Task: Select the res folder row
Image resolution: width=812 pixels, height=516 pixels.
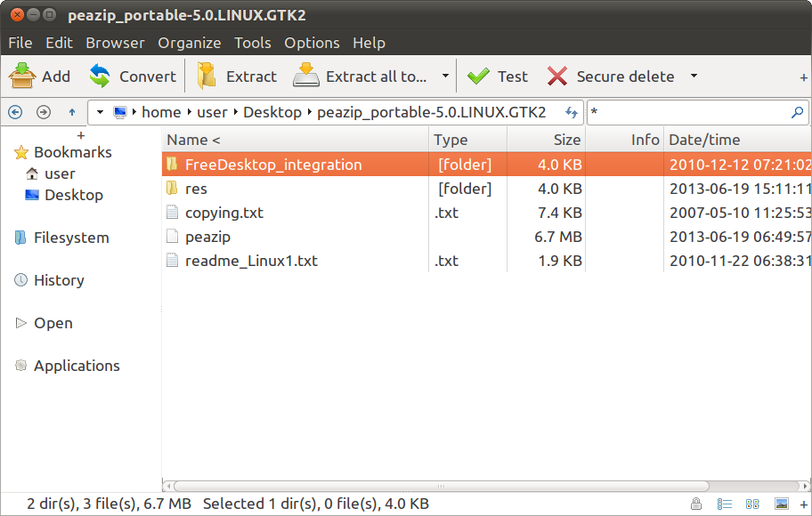Action: 487,189
